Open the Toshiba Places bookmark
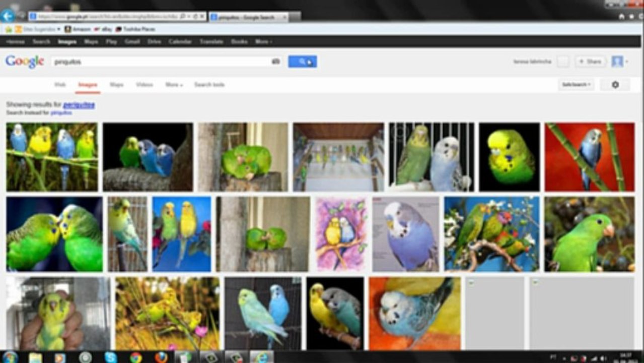This screenshot has height=363, width=644. pyautogui.click(x=135, y=29)
